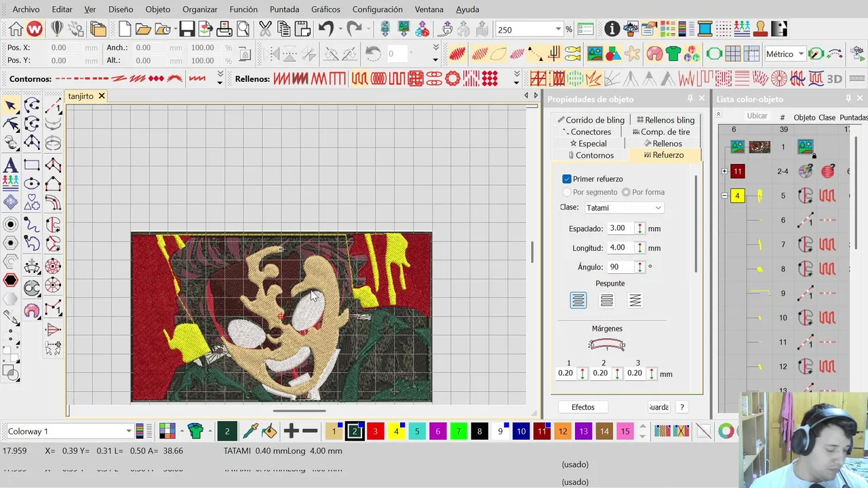
Task: Select the first Pespunte stitch pattern
Action: coord(578,300)
